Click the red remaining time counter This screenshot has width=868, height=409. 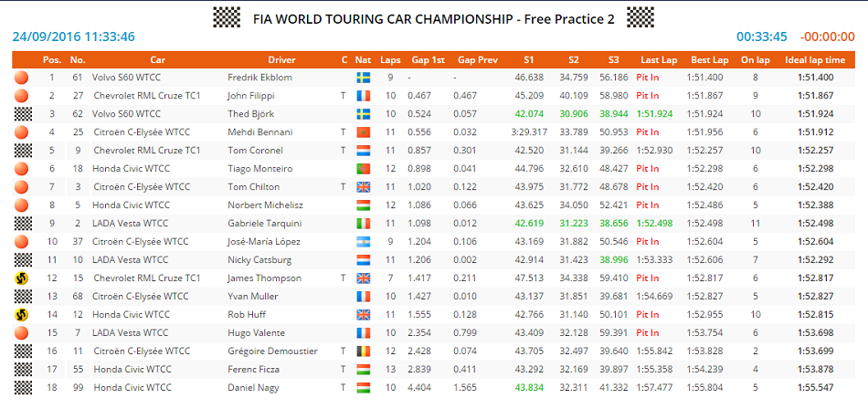[x=826, y=37]
